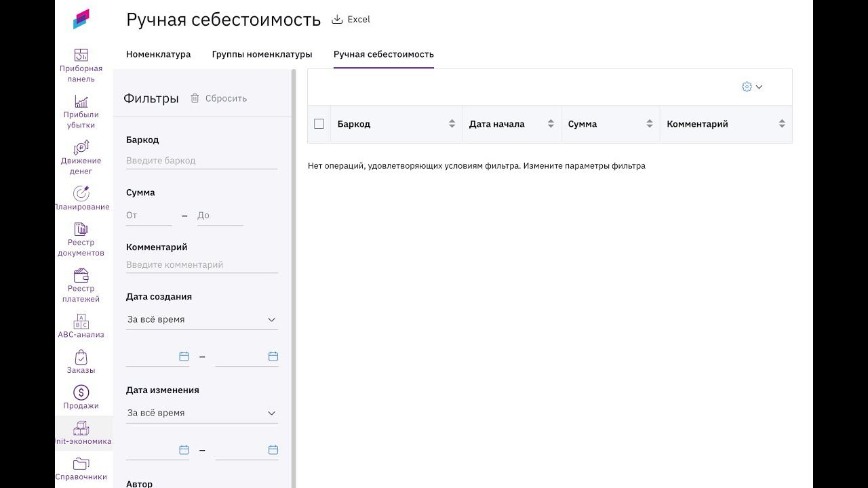The width and height of the screenshot is (868, 488).
Task: Open Движение денег sidebar icon
Action: tap(81, 148)
